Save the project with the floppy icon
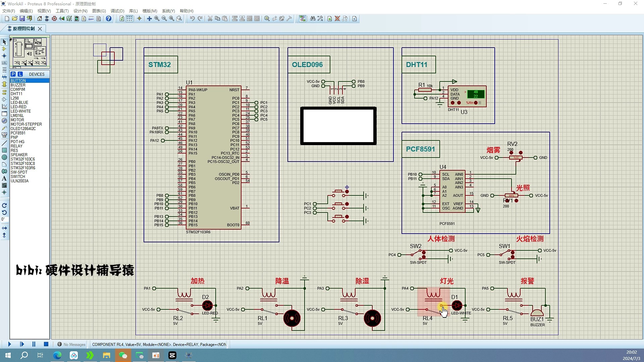 pos(22,19)
